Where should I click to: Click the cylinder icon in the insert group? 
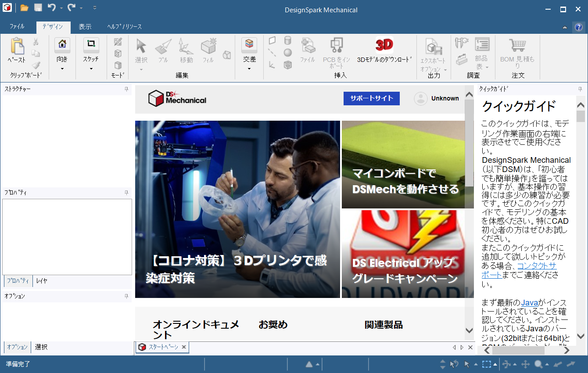(x=287, y=41)
